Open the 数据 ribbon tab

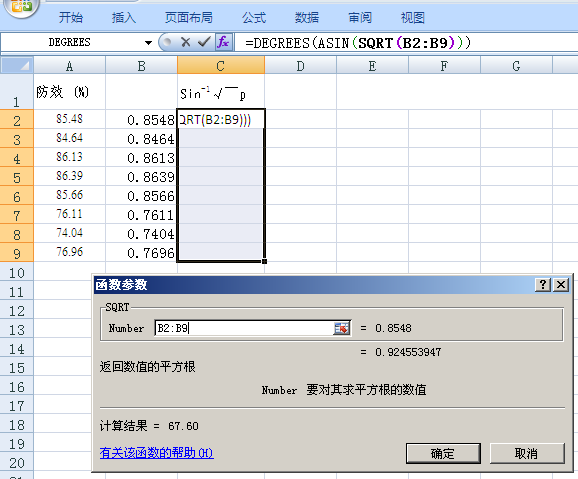coord(307,17)
